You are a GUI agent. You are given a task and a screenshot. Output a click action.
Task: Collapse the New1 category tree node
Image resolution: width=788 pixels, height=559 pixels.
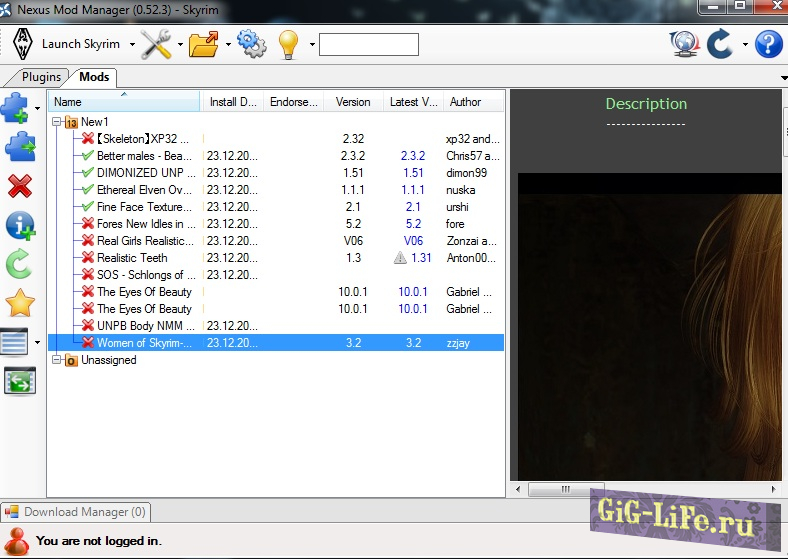(56, 122)
